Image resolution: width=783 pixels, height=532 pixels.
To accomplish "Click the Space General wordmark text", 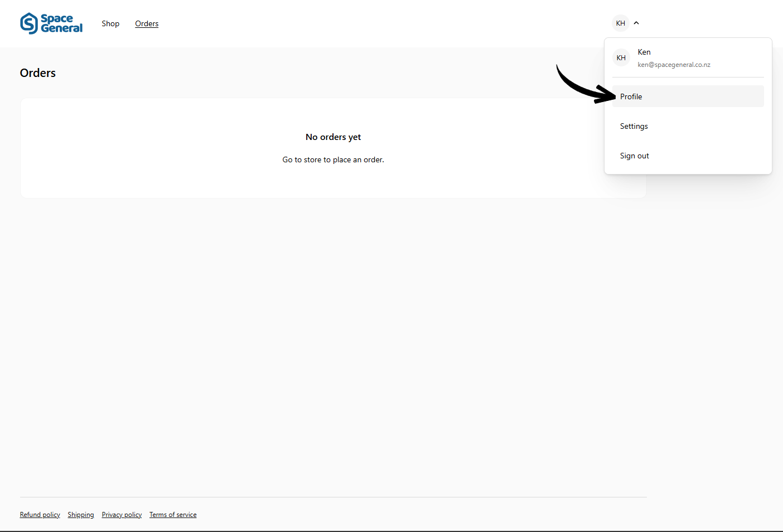I will pos(61,23).
